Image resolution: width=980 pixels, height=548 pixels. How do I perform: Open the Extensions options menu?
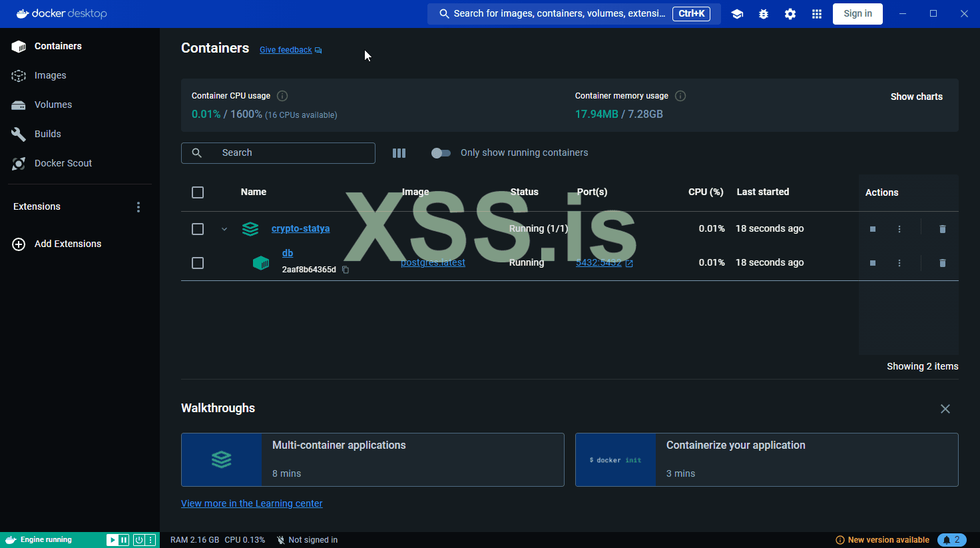[138, 207]
